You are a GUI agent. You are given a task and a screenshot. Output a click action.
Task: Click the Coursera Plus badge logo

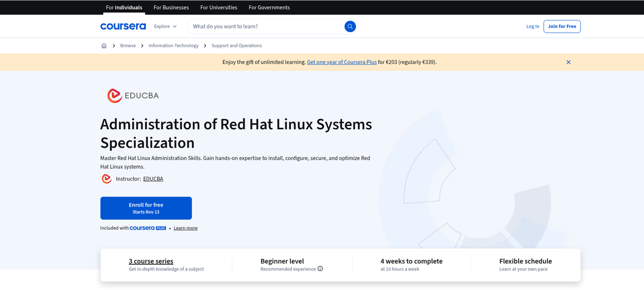(148, 228)
